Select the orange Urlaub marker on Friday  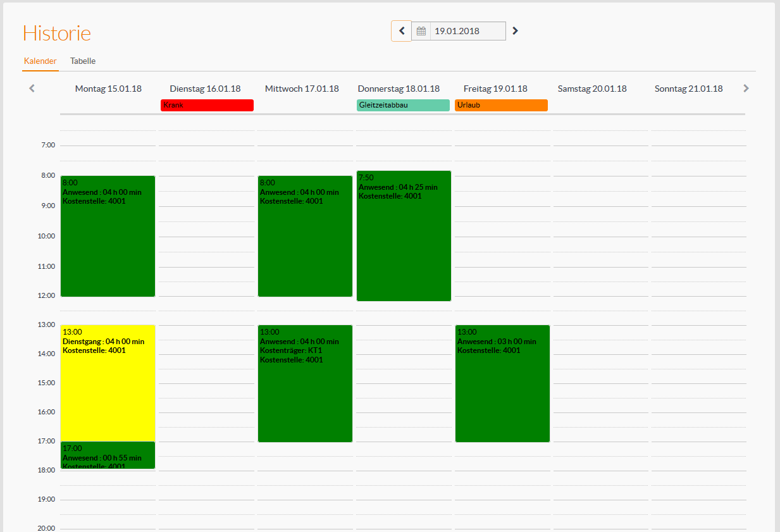coord(501,105)
